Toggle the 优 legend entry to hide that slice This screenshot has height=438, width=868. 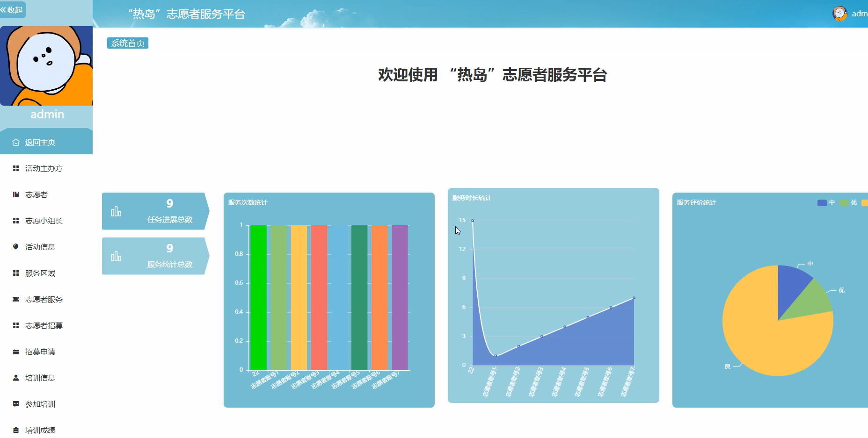pos(844,202)
